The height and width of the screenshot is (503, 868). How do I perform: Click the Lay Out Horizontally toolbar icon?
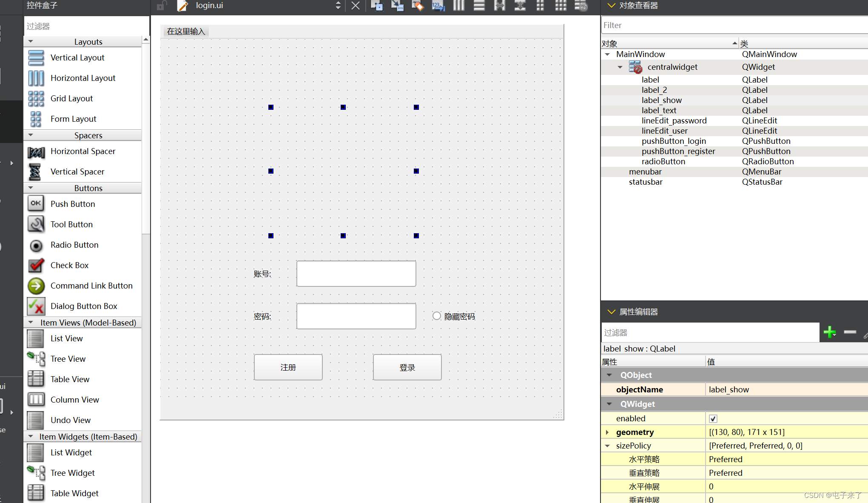[x=458, y=6]
